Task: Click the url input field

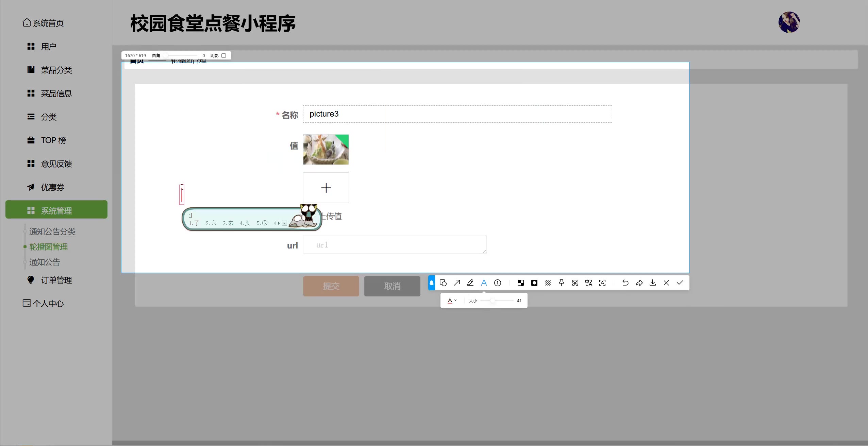Action: [x=395, y=245]
